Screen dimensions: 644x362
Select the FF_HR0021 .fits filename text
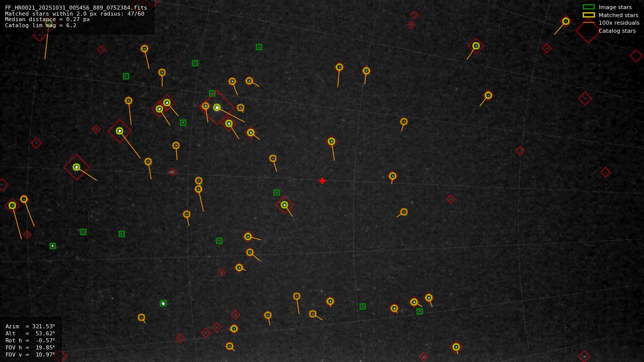tap(76, 8)
